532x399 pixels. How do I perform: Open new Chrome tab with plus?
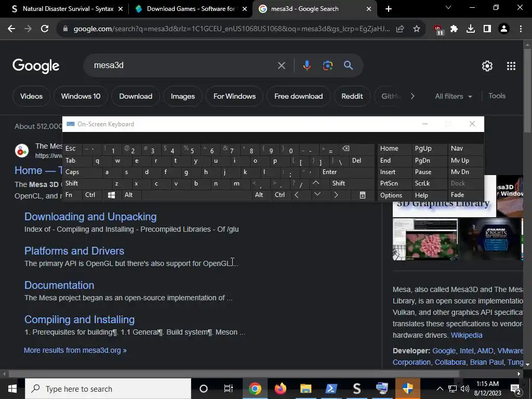(x=389, y=9)
